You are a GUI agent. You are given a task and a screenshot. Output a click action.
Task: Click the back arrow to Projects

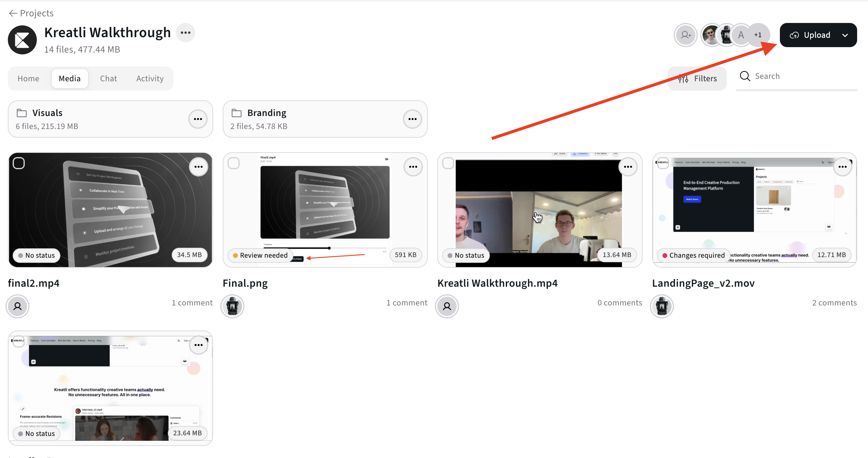(x=13, y=13)
